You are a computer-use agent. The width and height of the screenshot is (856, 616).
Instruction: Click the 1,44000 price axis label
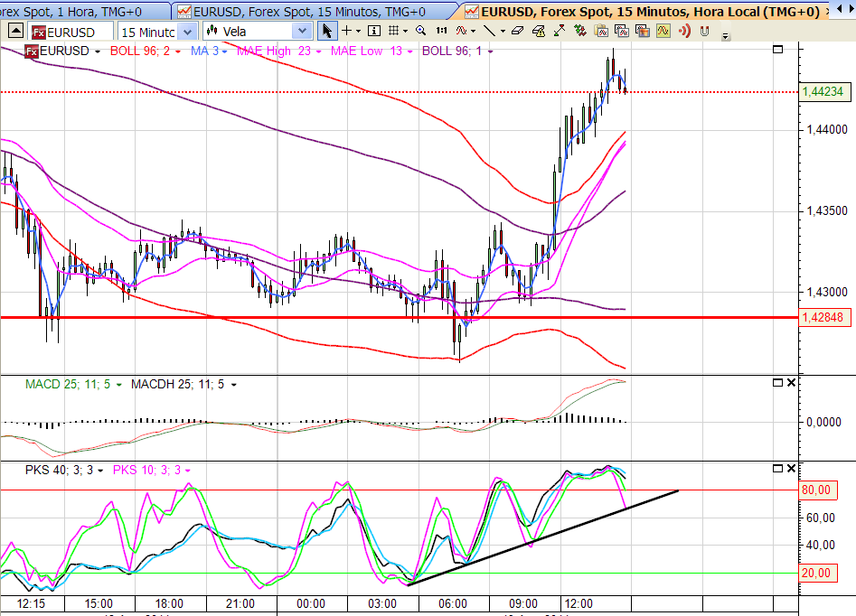pos(827,130)
